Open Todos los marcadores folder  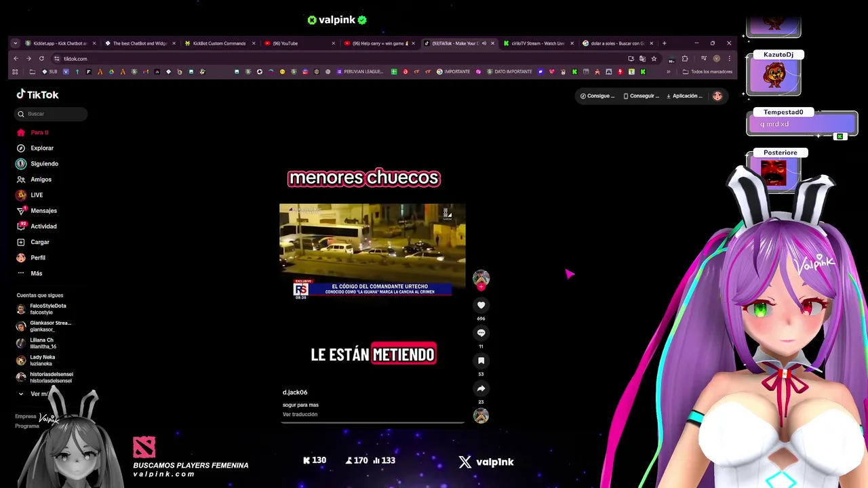click(x=707, y=72)
